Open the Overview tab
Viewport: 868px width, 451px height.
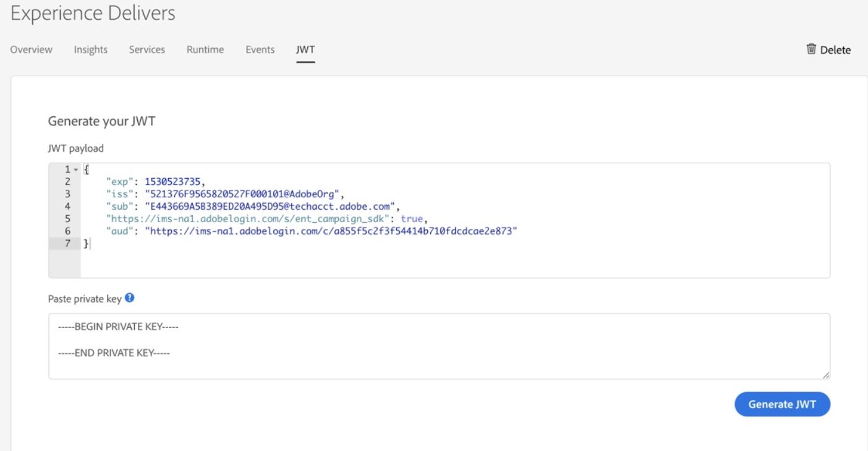pos(32,49)
